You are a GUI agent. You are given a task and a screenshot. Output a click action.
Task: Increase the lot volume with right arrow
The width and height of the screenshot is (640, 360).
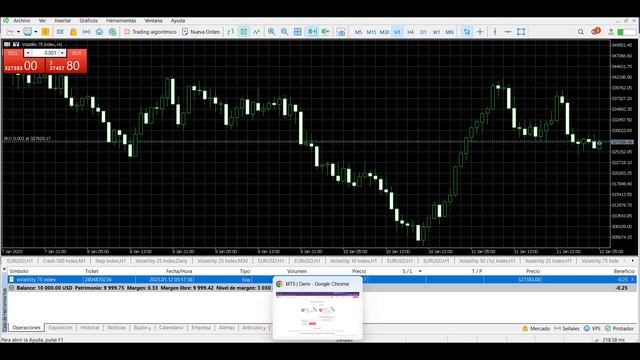coord(62,53)
